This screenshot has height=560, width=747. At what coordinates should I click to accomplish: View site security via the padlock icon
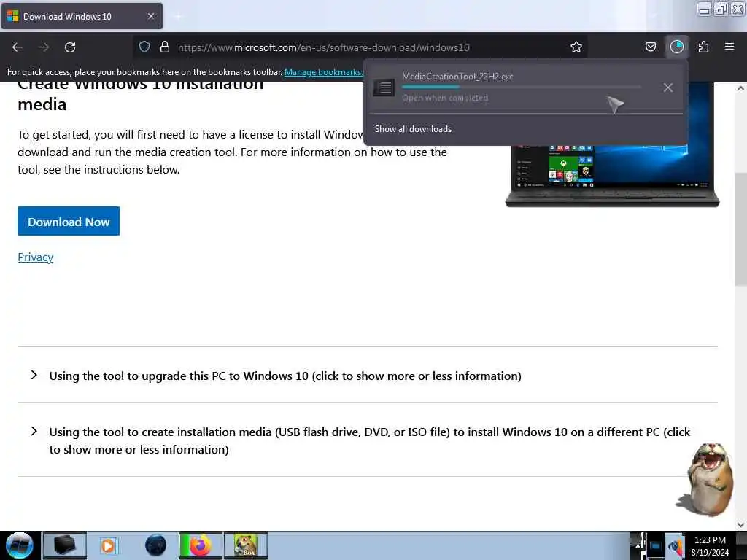164,47
